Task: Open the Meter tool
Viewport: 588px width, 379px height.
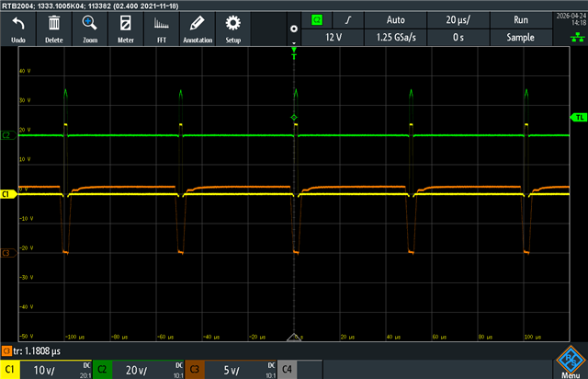Action: point(126,29)
